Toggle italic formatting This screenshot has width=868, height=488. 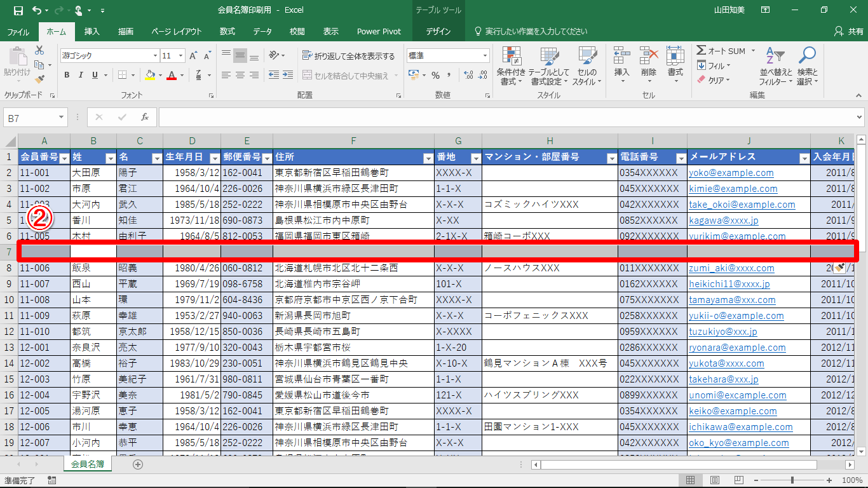[x=81, y=75]
